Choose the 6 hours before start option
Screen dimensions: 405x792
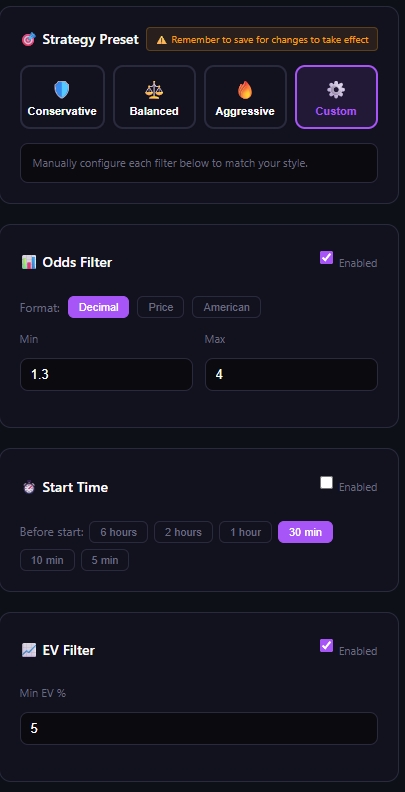119,532
